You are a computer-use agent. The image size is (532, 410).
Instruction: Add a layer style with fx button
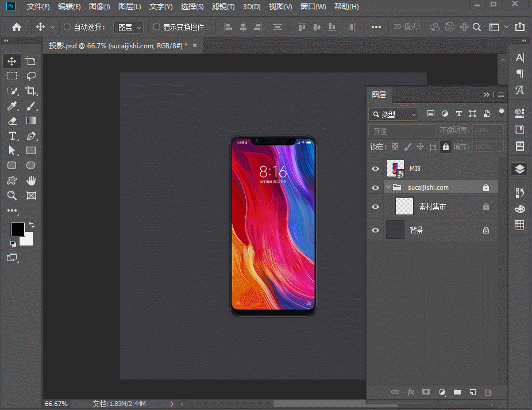pyautogui.click(x=411, y=392)
